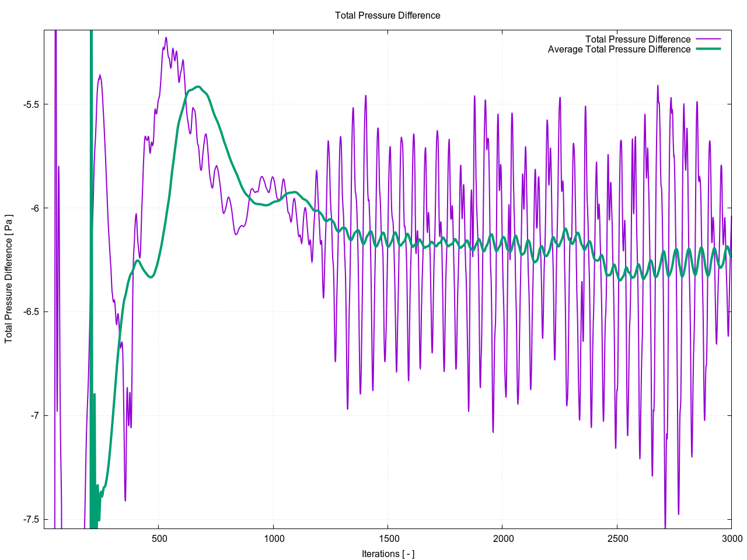
Task: Click the 3000 tick label on the x-axis
Action: (732, 538)
